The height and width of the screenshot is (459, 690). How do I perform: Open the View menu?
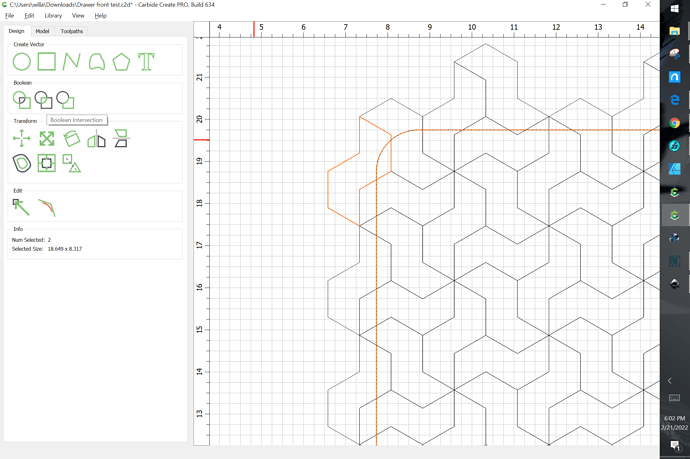pyautogui.click(x=78, y=15)
